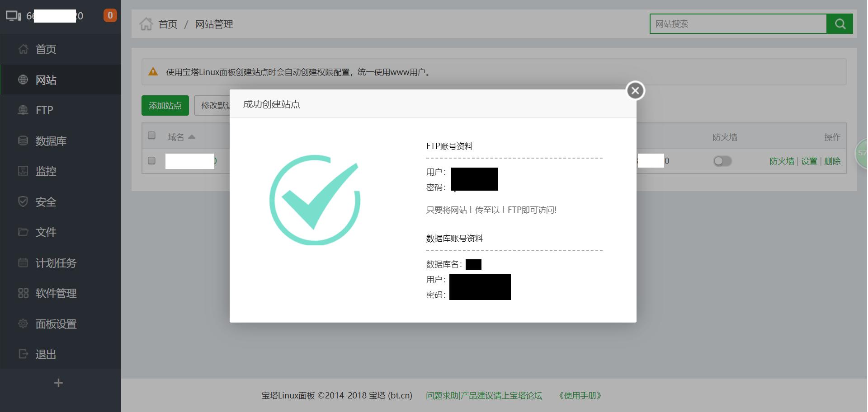The height and width of the screenshot is (412, 868).
Task: Open 软件管理 (Software Management)
Action: [56, 293]
